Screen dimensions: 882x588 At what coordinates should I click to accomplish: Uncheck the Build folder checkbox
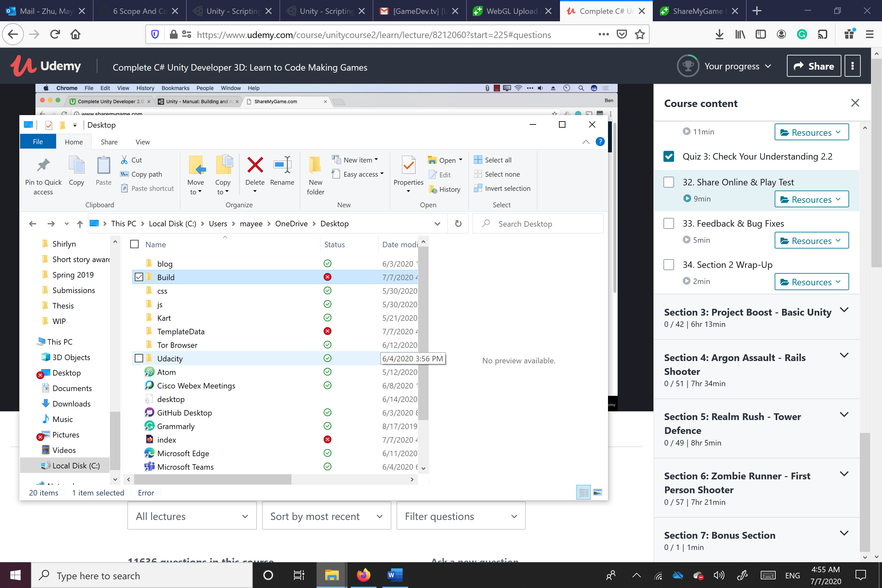click(139, 277)
